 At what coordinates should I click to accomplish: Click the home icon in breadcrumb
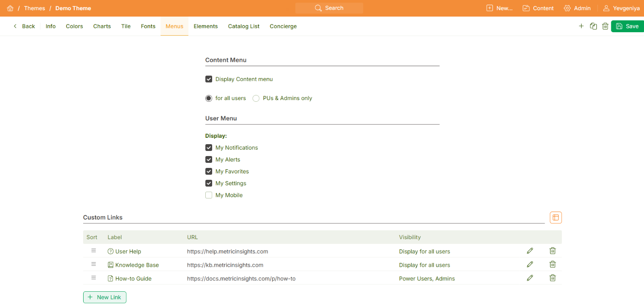pos(10,8)
